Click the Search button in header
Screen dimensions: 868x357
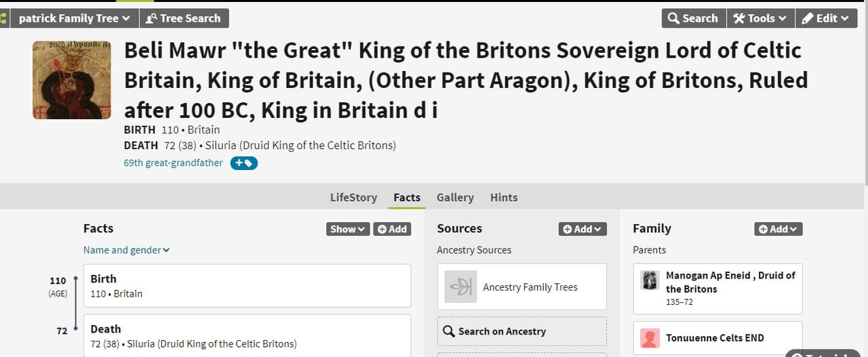coord(693,18)
